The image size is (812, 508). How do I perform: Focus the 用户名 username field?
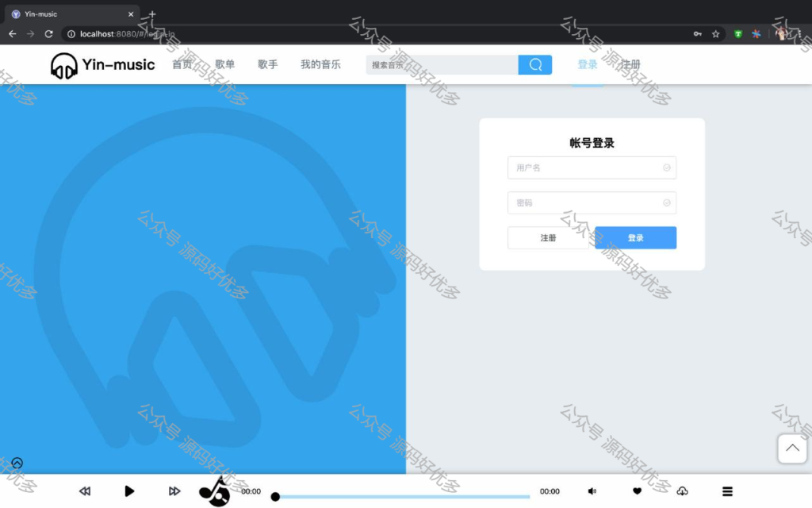[592, 167]
